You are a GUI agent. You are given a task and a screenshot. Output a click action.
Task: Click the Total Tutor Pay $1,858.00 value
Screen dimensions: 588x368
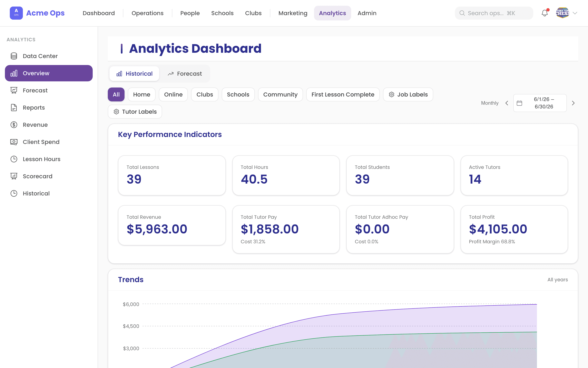coord(270,229)
